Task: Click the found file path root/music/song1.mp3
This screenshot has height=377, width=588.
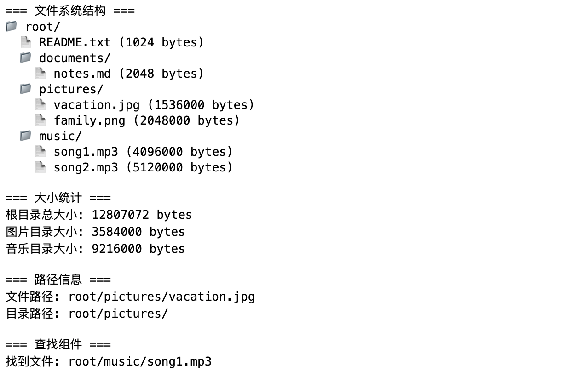Action: 140,362
